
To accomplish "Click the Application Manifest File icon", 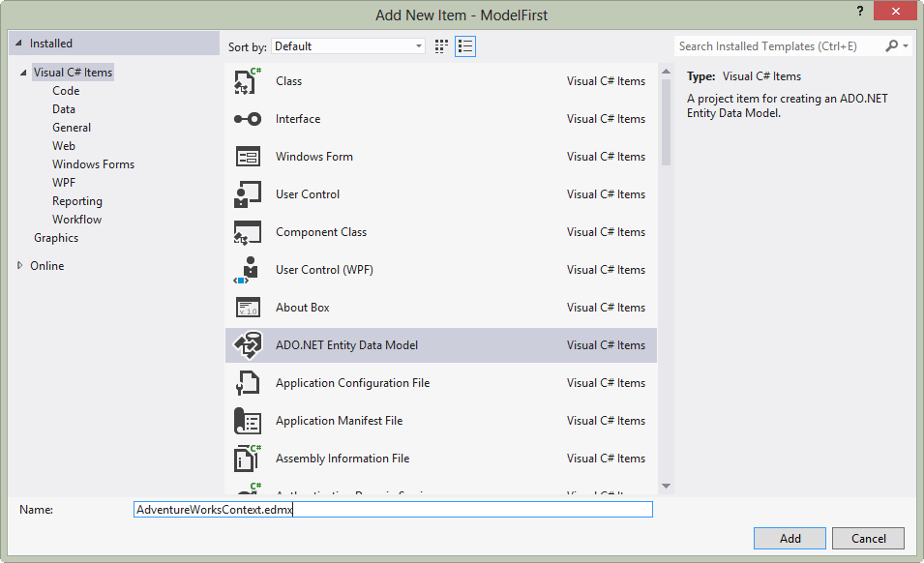I will [248, 421].
